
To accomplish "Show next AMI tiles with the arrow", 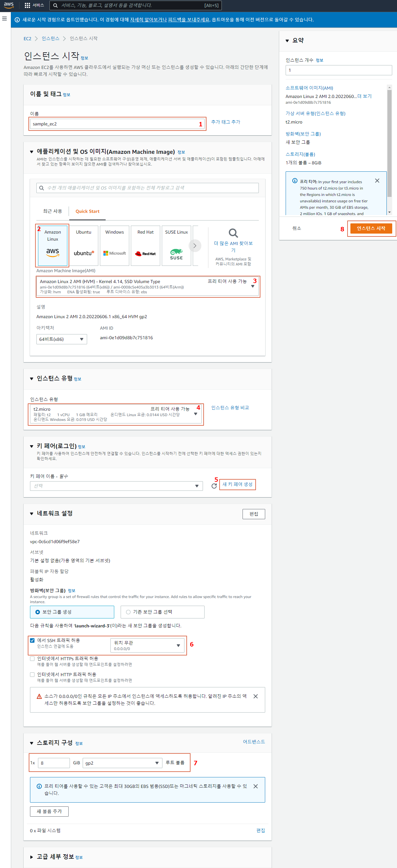I will [x=195, y=246].
